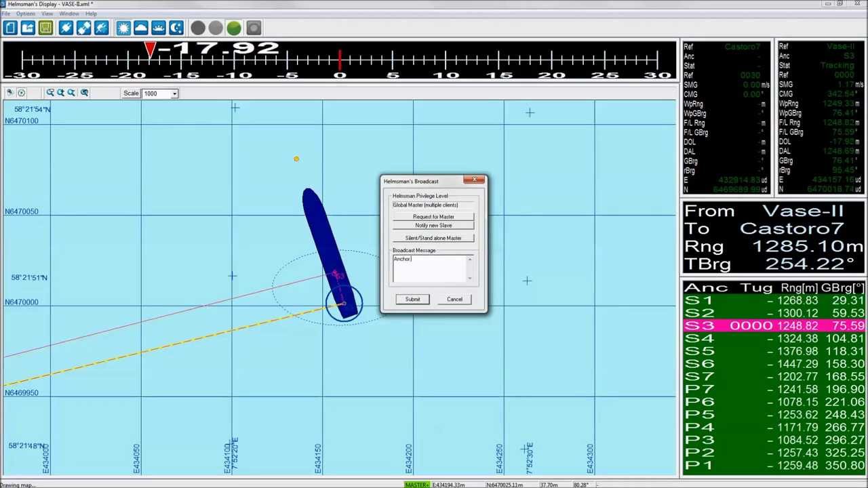Click the Connect plug toolbar icon
The height and width of the screenshot is (488, 868).
(x=66, y=28)
